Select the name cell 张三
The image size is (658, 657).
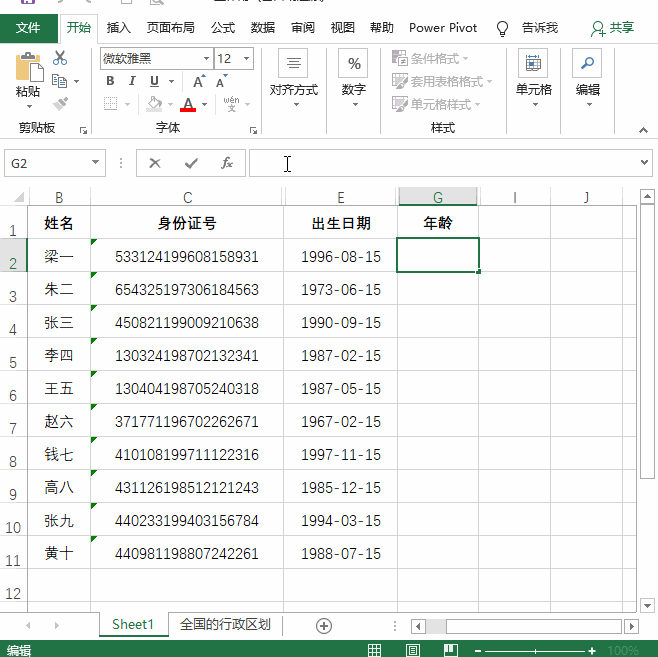[59, 322]
